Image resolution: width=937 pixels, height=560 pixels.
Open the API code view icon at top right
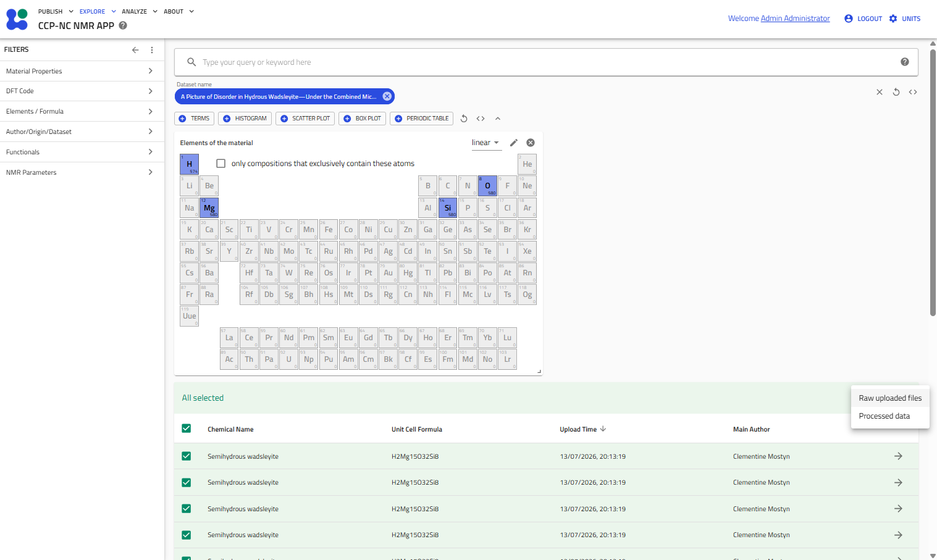[913, 92]
